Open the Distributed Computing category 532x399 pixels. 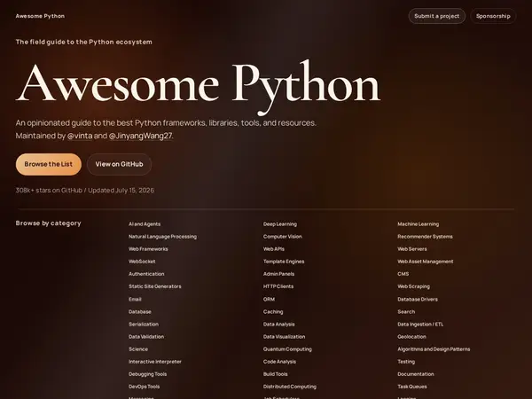pyautogui.click(x=290, y=387)
